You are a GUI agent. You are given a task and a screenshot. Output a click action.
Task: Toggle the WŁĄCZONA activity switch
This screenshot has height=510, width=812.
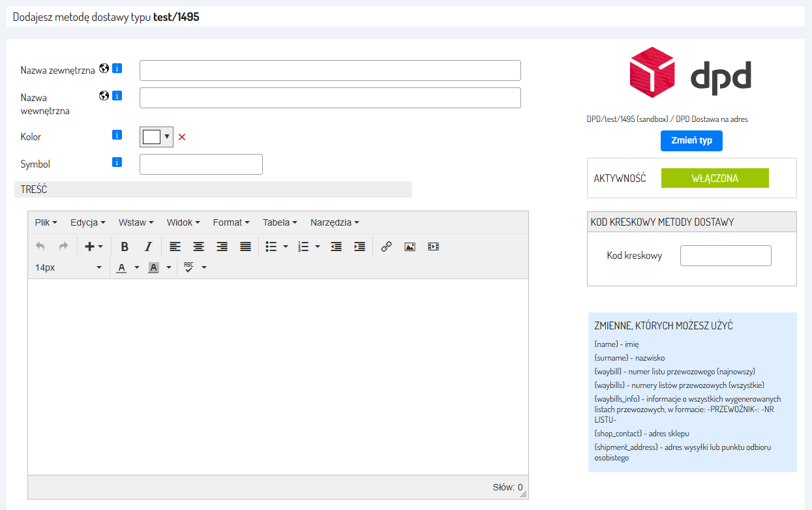tap(714, 178)
